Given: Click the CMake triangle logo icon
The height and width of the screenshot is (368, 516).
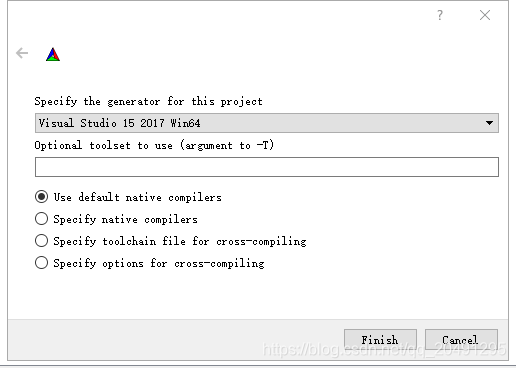Looking at the screenshot, I should (x=53, y=54).
